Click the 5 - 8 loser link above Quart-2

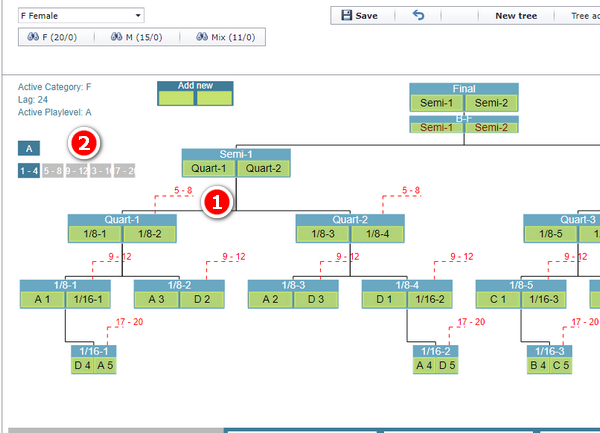click(x=411, y=190)
